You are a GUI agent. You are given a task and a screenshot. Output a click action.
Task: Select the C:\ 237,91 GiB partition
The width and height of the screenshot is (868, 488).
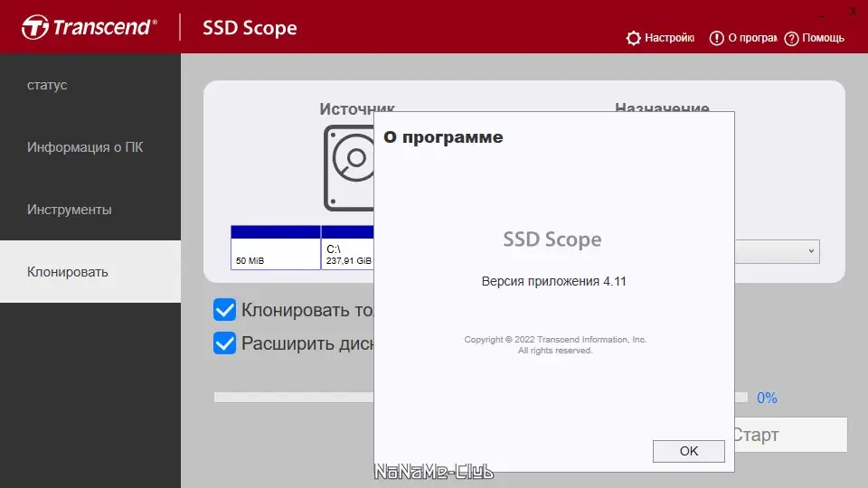(347, 248)
